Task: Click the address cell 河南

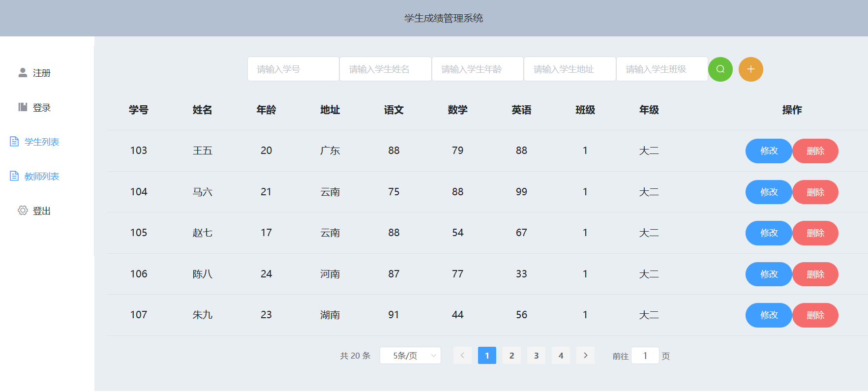Action: tap(330, 274)
